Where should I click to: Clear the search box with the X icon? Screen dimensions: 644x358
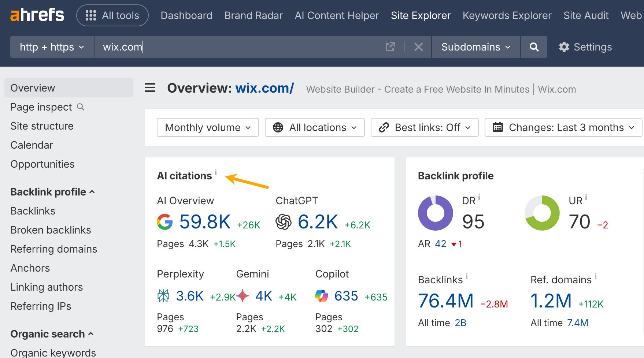[x=419, y=47]
